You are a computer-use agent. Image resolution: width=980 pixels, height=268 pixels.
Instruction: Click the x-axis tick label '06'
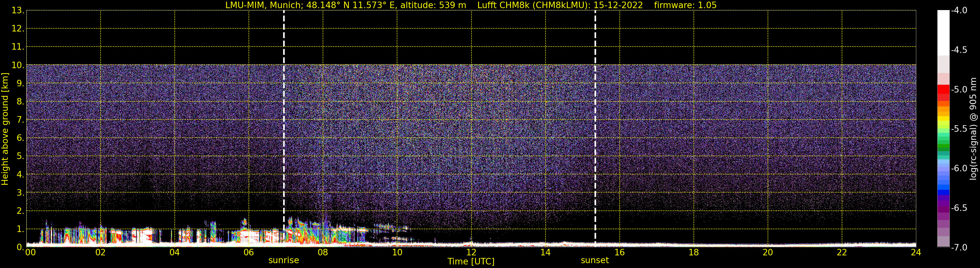(x=249, y=252)
